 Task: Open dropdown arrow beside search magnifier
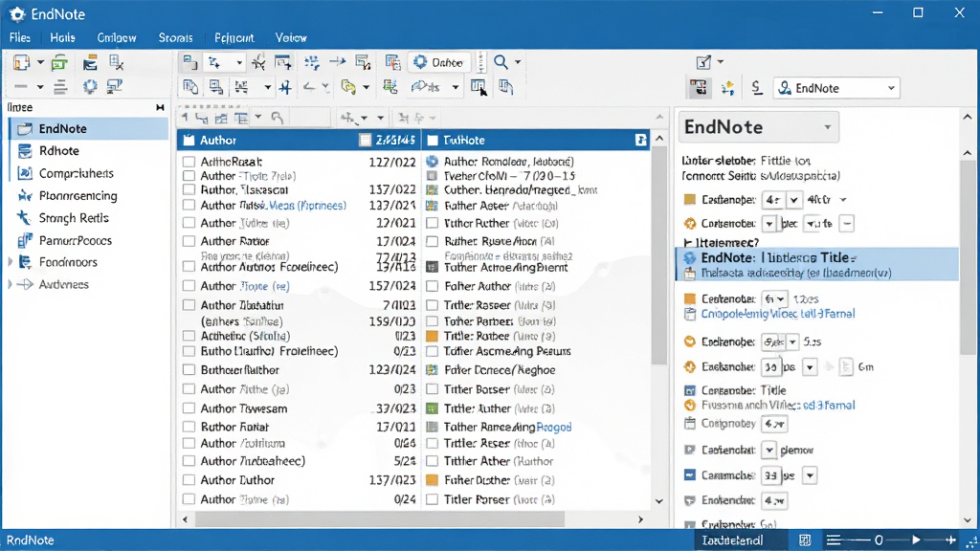[x=518, y=62]
